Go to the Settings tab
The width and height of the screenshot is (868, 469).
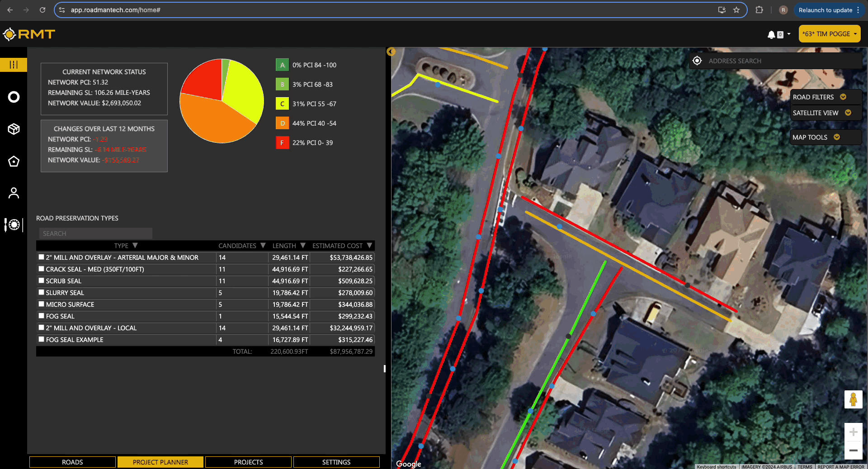336,462
